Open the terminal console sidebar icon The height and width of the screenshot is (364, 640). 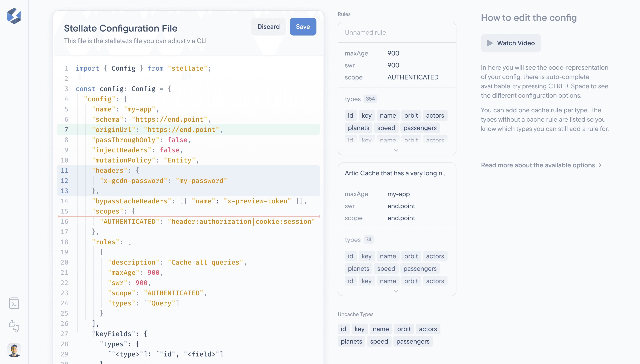[14, 303]
